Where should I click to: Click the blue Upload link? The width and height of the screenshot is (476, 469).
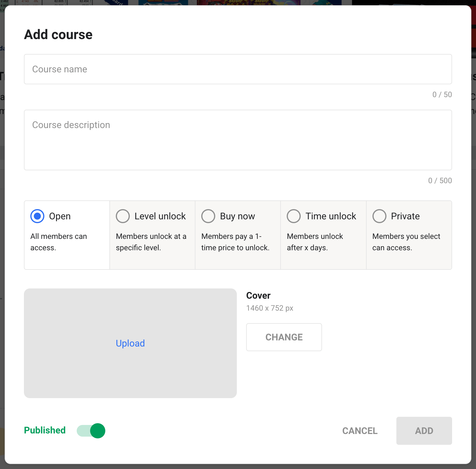pyautogui.click(x=130, y=343)
